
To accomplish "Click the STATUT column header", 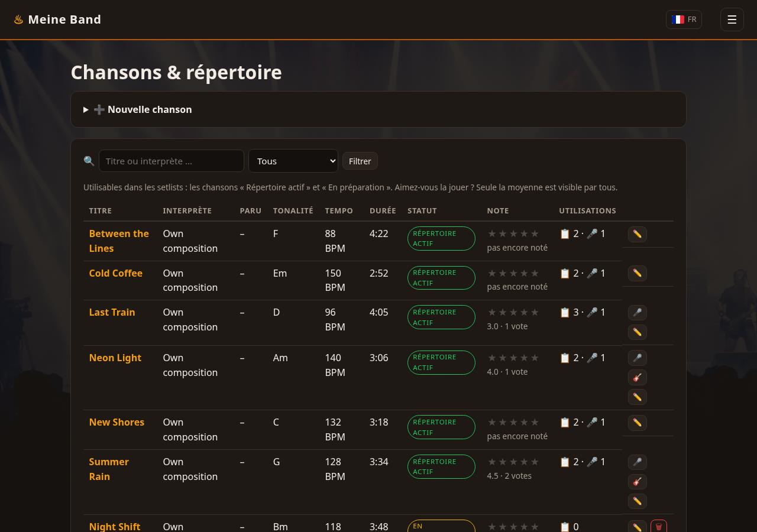I will 422,210.
